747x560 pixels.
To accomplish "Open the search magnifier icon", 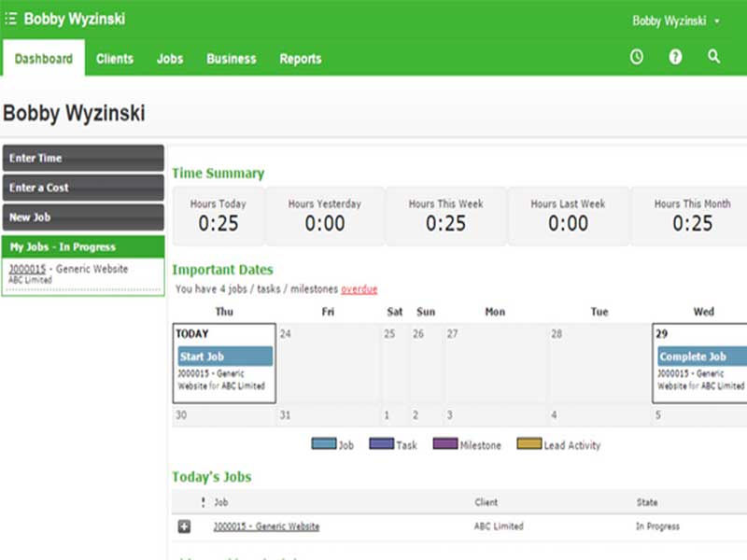I will (713, 57).
